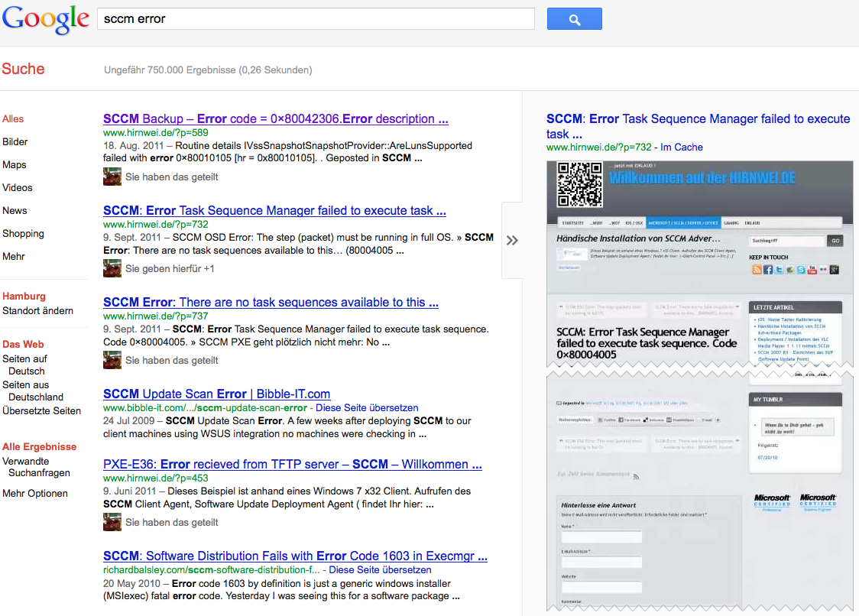
Task: Translate the richardbalsley.com result via "Diese Seite übersetzen"
Action: coord(380,570)
